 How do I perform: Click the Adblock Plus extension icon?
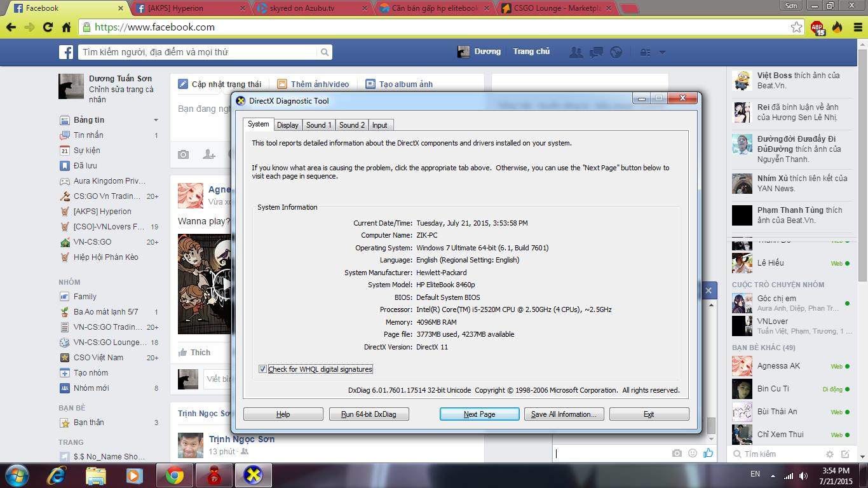tap(817, 27)
